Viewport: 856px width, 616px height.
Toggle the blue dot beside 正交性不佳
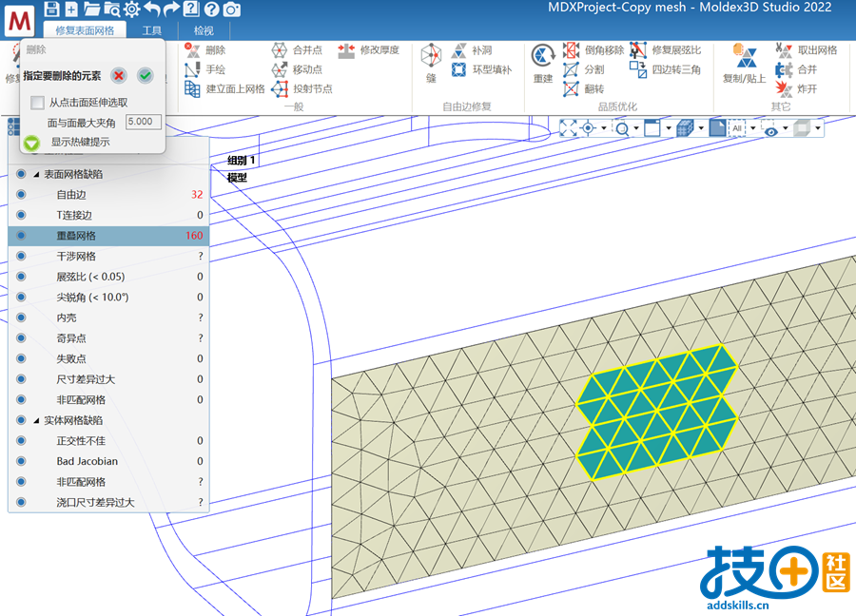pyautogui.click(x=21, y=440)
